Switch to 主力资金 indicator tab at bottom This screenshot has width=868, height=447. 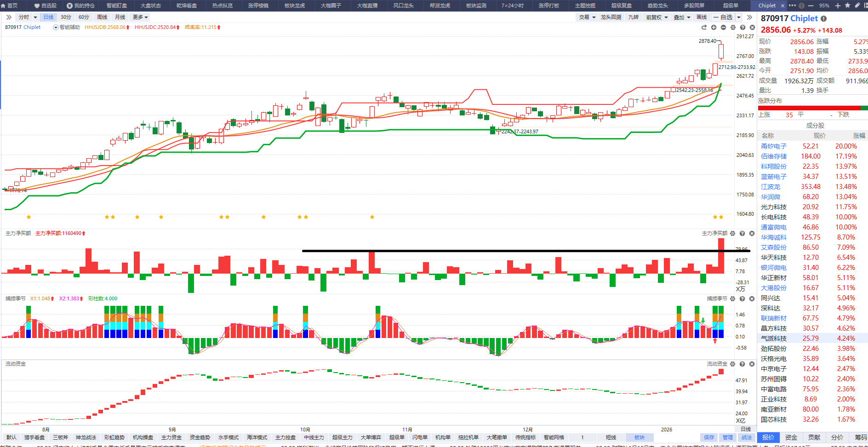171,437
